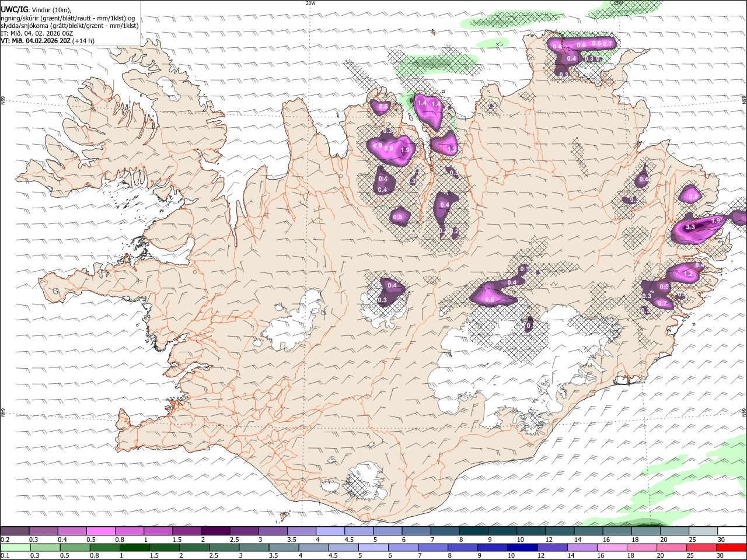The image size is (747, 560).
Task: Select the pale gray top legend swatch at 25
Action: 703,531
